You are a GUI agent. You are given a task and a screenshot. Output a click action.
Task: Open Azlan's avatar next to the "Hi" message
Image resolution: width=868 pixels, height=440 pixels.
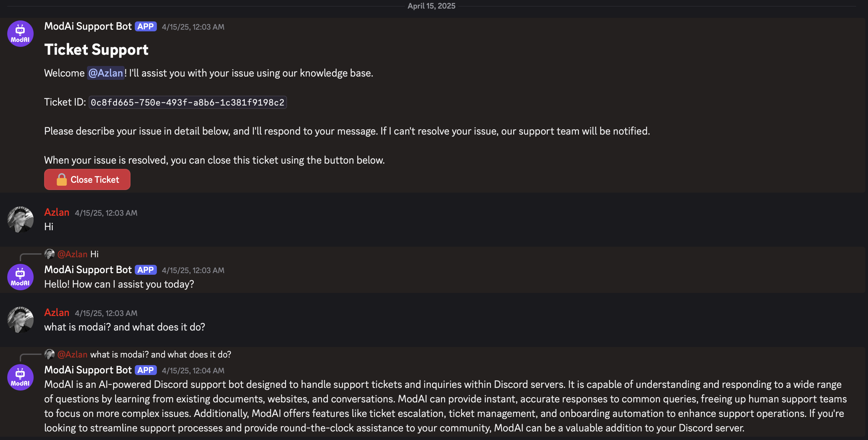tap(20, 219)
